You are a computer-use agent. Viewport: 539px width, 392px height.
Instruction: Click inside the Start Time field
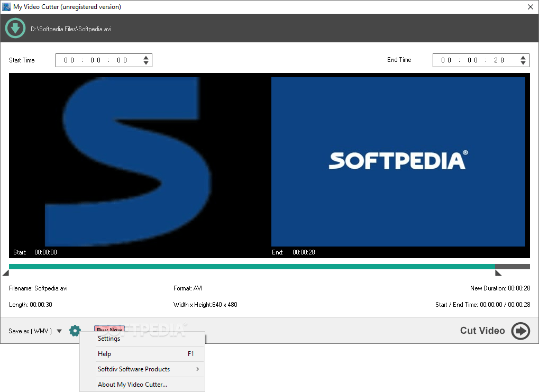point(95,60)
